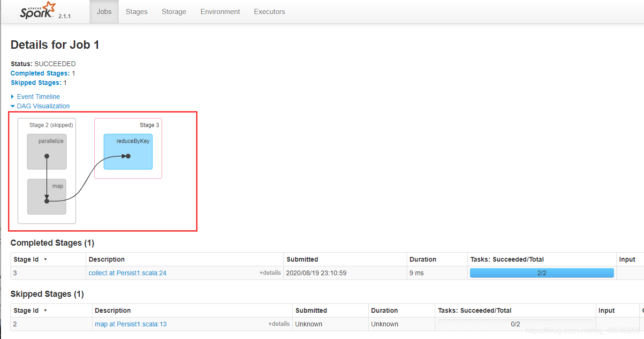The width and height of the screenshot is (644, 339).
Task: Click the Stage 2 (skipped) label
Action: coord(51,125)
